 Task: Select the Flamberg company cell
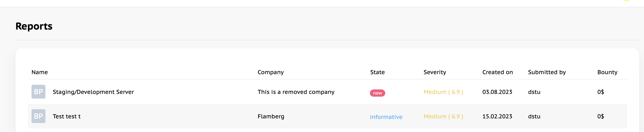click(271, 116)
